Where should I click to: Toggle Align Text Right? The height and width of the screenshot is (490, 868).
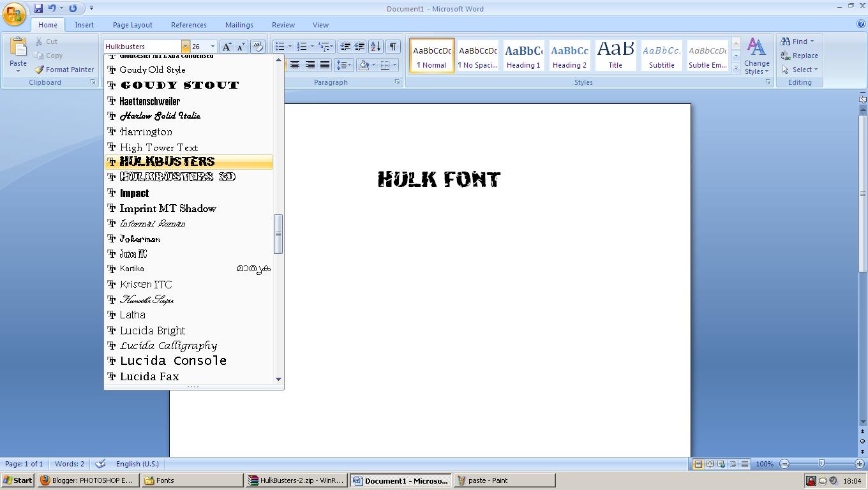[x=310, y=65]
